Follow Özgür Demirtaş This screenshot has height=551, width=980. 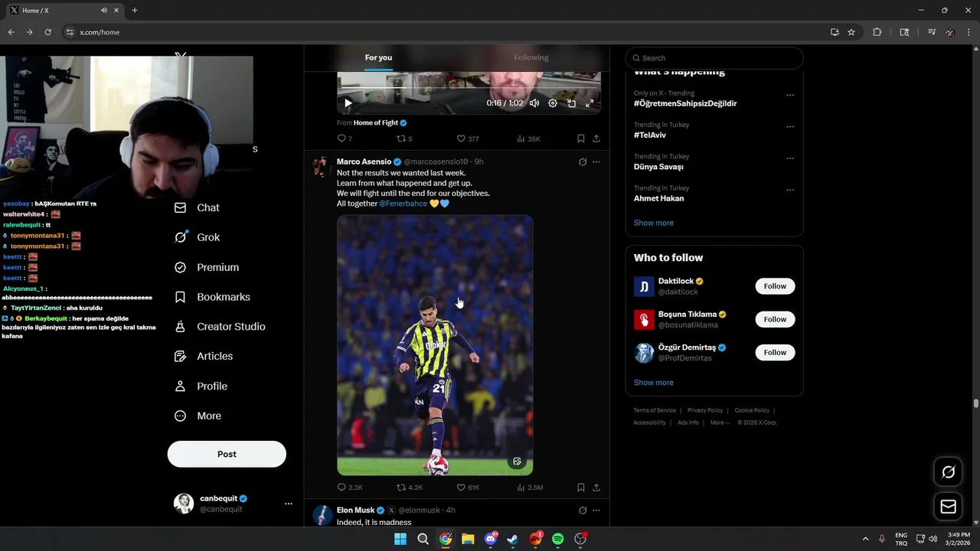click(775, 353)
